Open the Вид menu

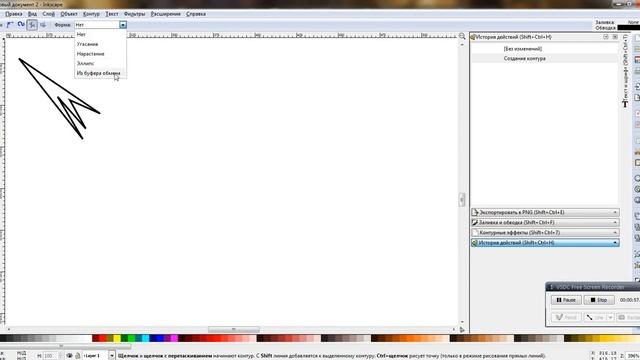(32, 14)
